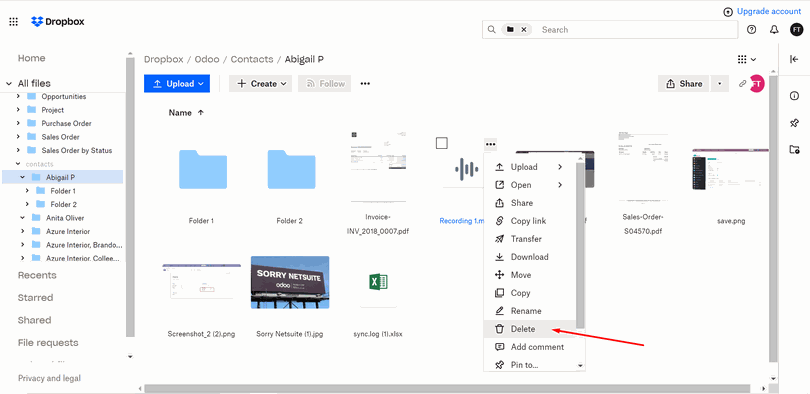Open the Open submenu in context menu
Screen dimensions: 810x394
[529, 185]
